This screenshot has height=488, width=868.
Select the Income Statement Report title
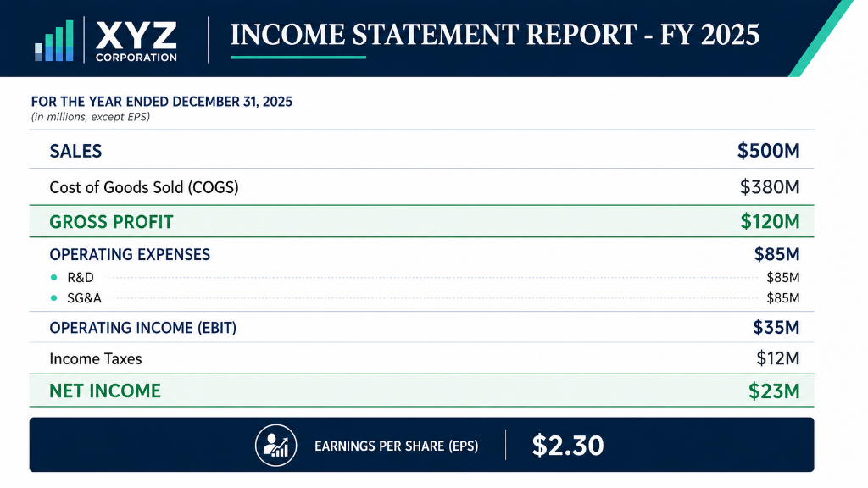click(x=494, y=35)
